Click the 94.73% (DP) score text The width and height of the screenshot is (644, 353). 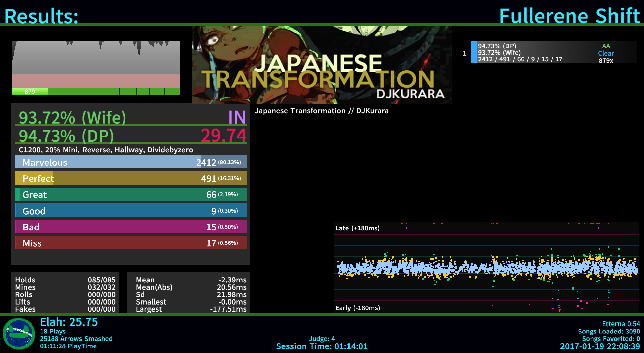(x=66, y=136)
